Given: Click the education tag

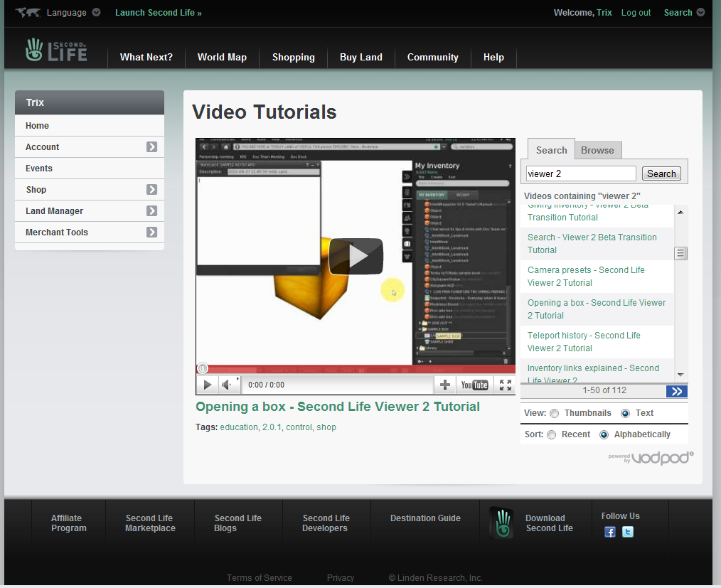Looking at the screenshot, I should [239, 427].
